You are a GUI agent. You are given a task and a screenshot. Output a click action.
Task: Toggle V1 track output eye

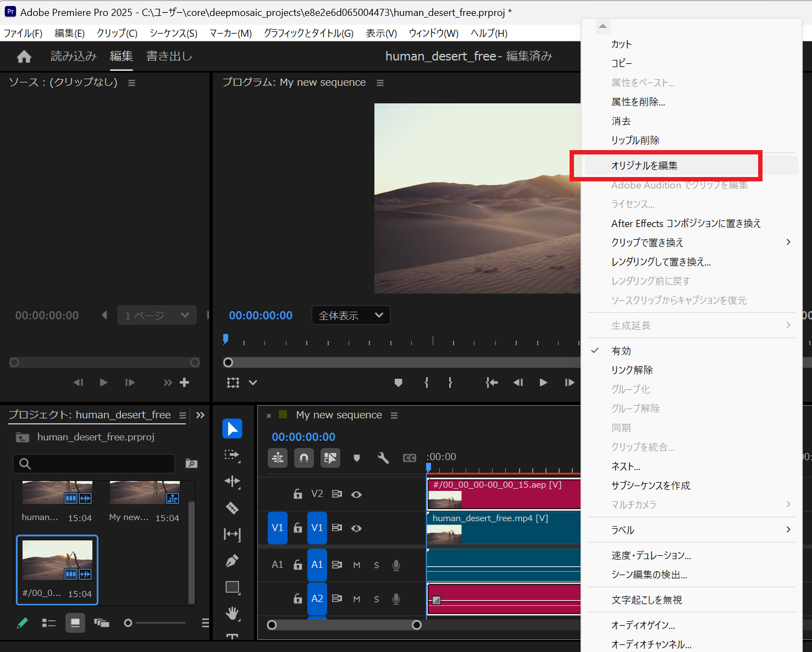(x=356, y=528)
